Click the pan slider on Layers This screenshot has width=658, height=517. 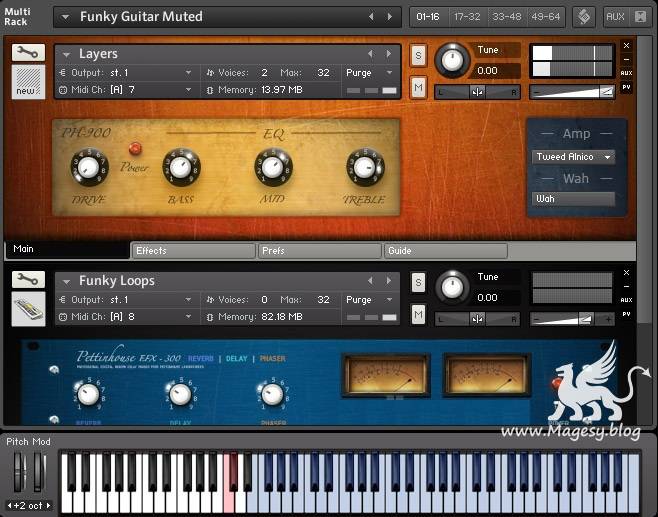(477, 92)
